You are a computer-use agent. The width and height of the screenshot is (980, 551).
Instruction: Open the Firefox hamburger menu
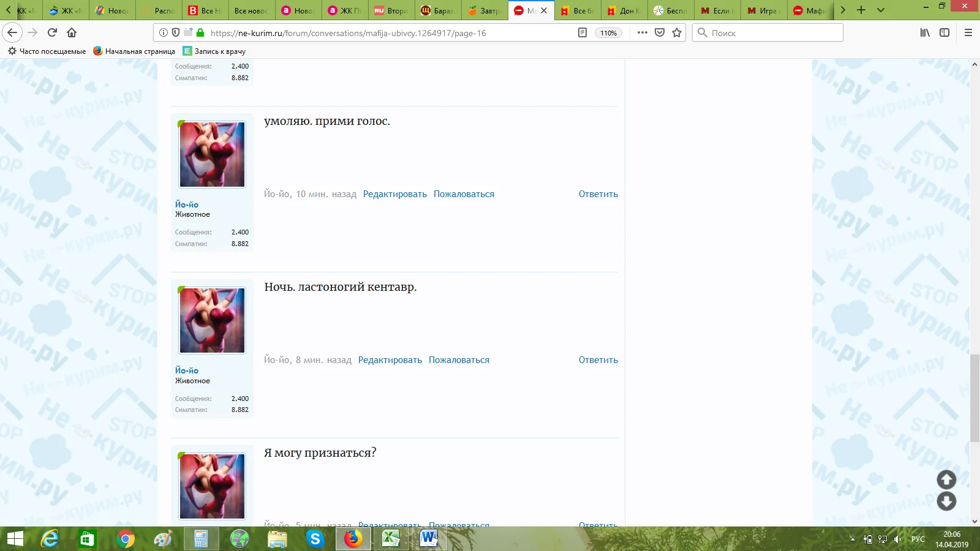click(968, 32)
